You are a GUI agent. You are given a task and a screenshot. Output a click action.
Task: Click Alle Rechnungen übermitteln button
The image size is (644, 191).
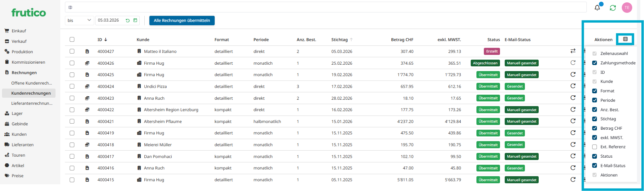pos(182,21)
